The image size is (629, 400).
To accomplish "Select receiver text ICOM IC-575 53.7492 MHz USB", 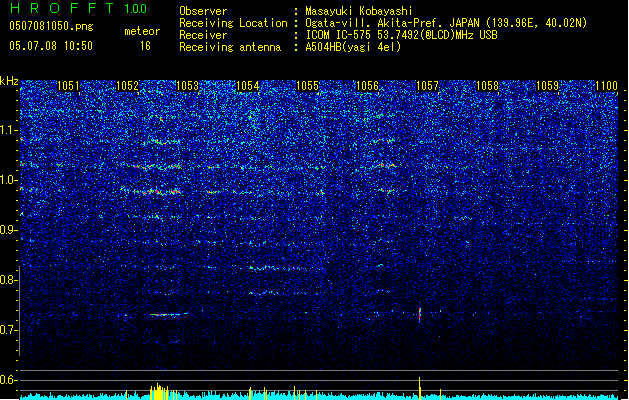I will [x=402, y=35].
